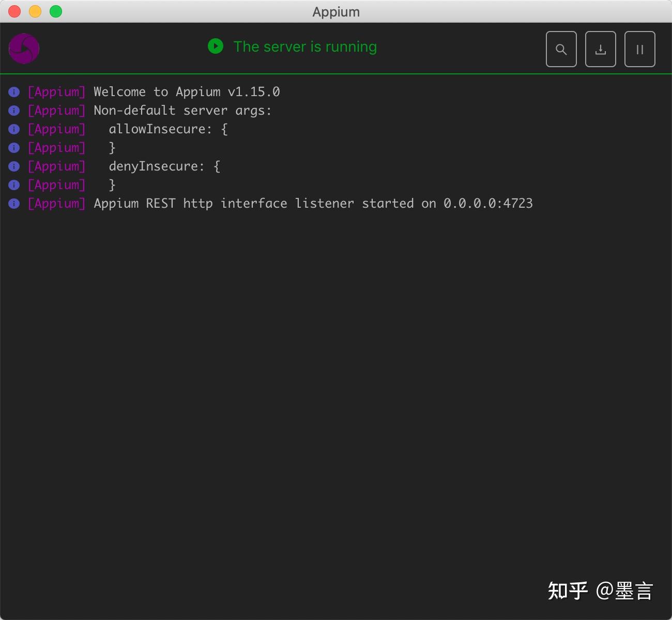Click the denyInsecure log entry
672x620 pixels.
pyautogui.click(x=163, y=166)
